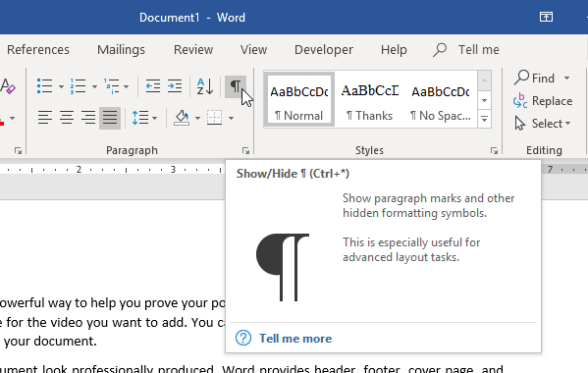
Task: Open the Bullets dropdown arrow
Action: pos(61,86)
